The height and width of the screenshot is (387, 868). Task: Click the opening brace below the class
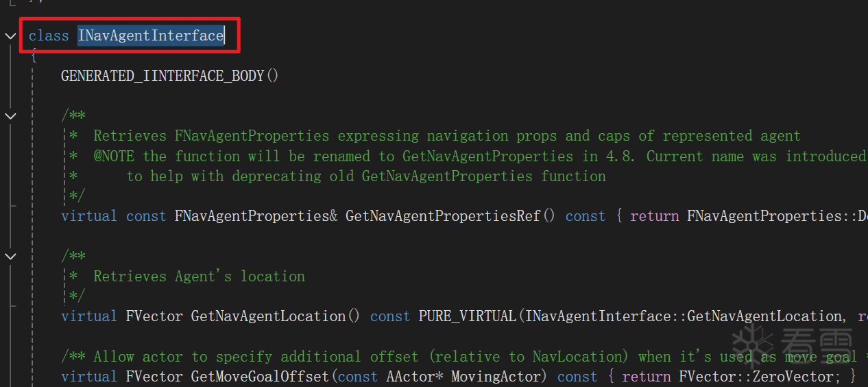point(34,57)
